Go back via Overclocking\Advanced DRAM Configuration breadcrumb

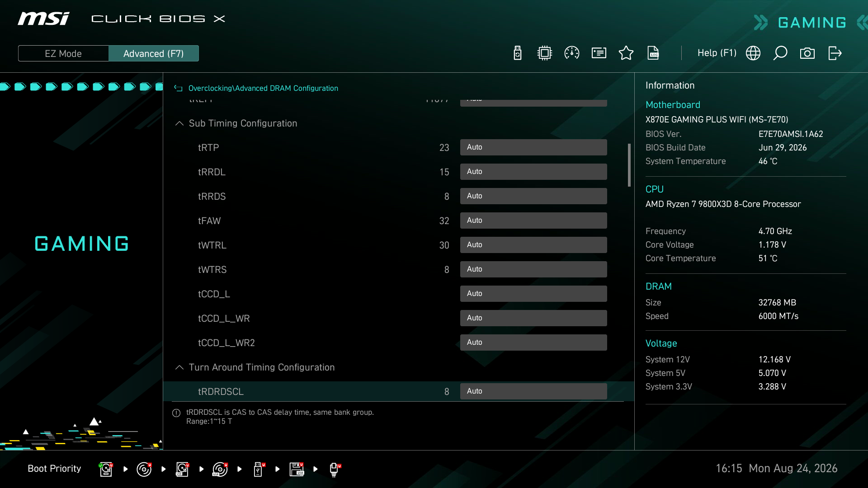[263, 89]
